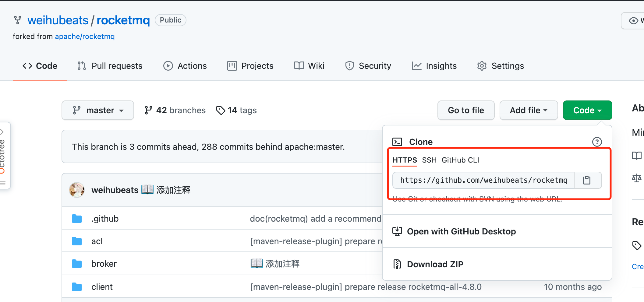Click the client folder icon
644x302 pixels.
click(77, 287)
